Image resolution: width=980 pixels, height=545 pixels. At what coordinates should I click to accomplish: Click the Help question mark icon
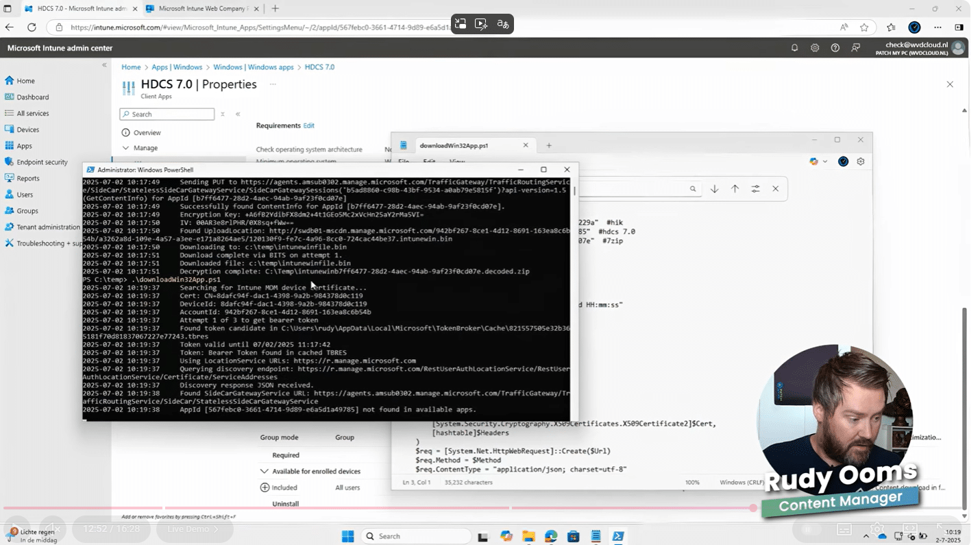tap(835, 48)
